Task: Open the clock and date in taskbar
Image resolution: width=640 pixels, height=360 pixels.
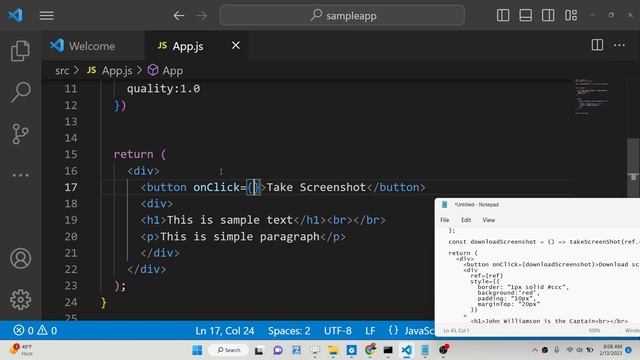Action: (611, 350)
